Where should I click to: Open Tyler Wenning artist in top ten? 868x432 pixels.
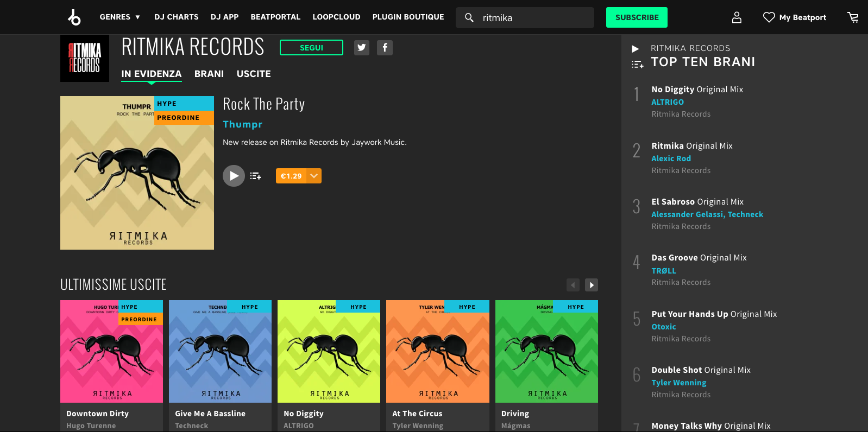pyautogui.click(x=679, y=383)
